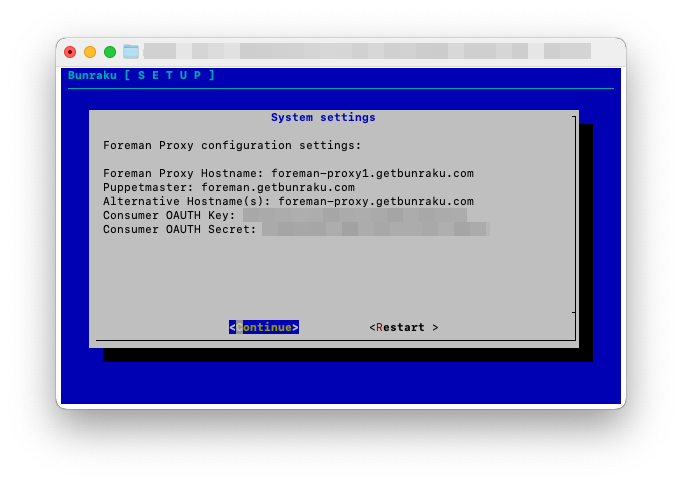Click the Consumer OAUTH Secret label
Image resolution: width=682 pixels, height=483 pixels.
(x=180, y=229)
